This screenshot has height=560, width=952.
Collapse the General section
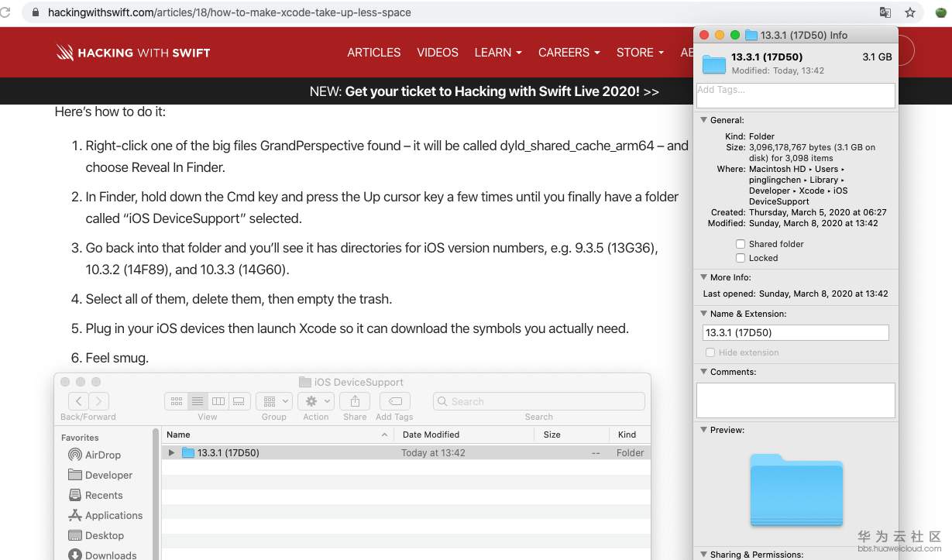tap(703, 120)
